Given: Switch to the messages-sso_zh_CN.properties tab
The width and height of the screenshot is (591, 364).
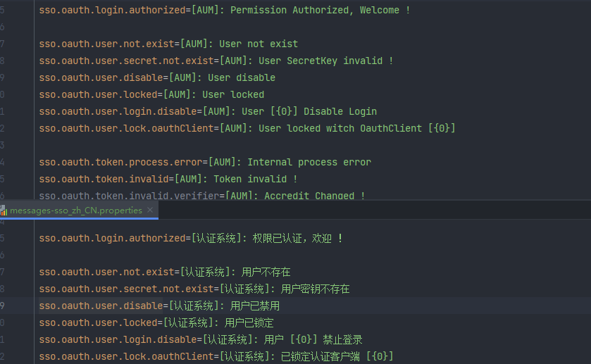Looking at the screenshot, I should point(75,211).
